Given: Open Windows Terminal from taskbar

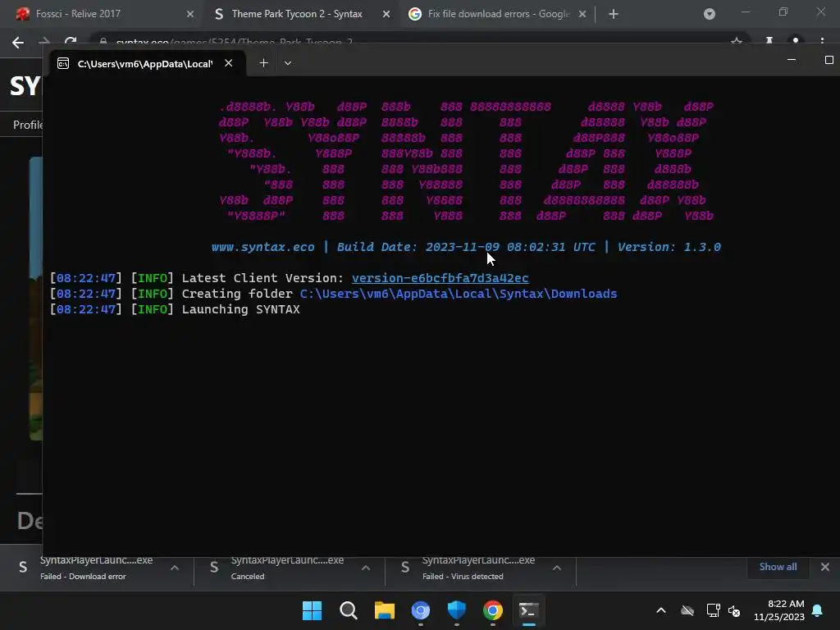Looking at the screenshot, I should tap(529, 610).
